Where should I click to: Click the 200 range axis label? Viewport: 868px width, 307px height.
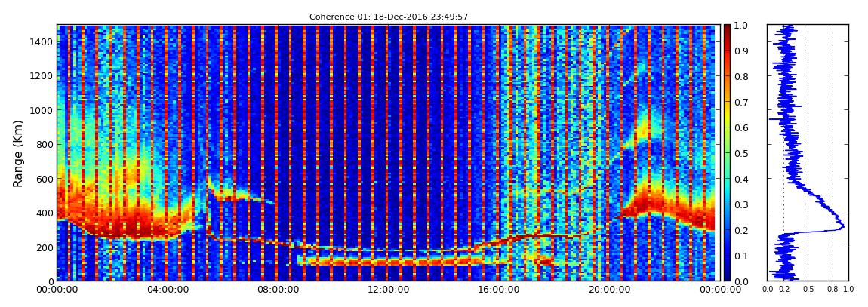point(45,247)
